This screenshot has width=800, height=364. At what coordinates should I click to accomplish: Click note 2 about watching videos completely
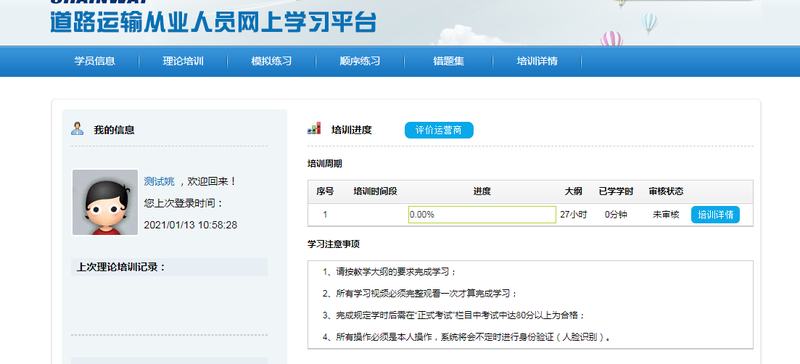420,294
